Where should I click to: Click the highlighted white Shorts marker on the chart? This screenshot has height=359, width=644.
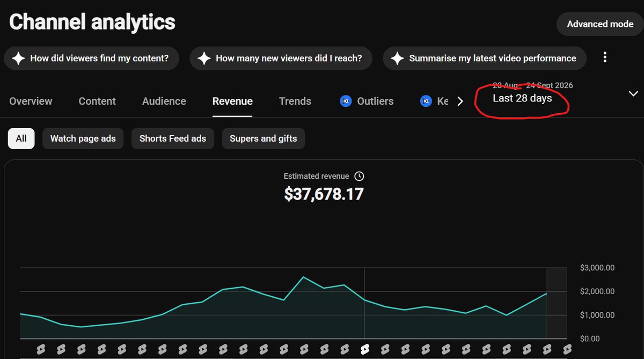pos(365,349)
